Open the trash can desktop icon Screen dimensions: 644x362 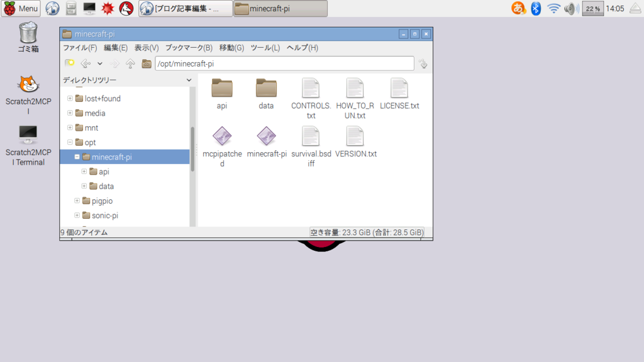(28, 33)
